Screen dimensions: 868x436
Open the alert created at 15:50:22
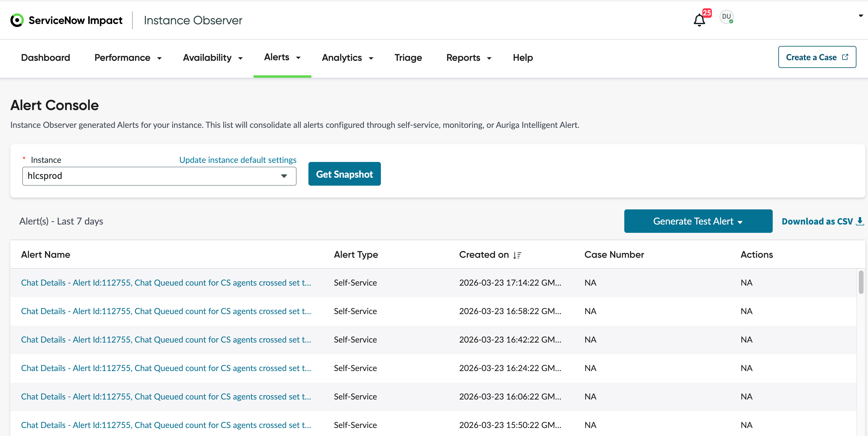[x=166, y=425]
